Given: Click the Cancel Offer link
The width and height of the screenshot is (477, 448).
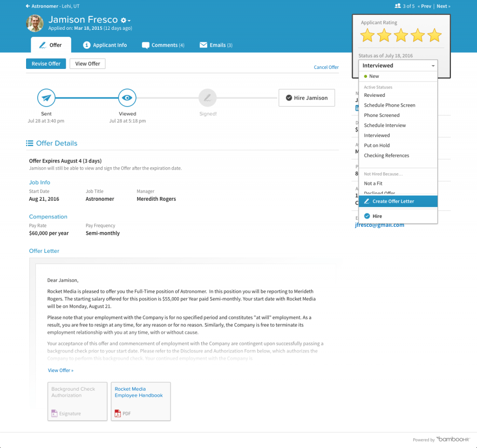Looking at the screenshot, I should (x=326, y=67).
